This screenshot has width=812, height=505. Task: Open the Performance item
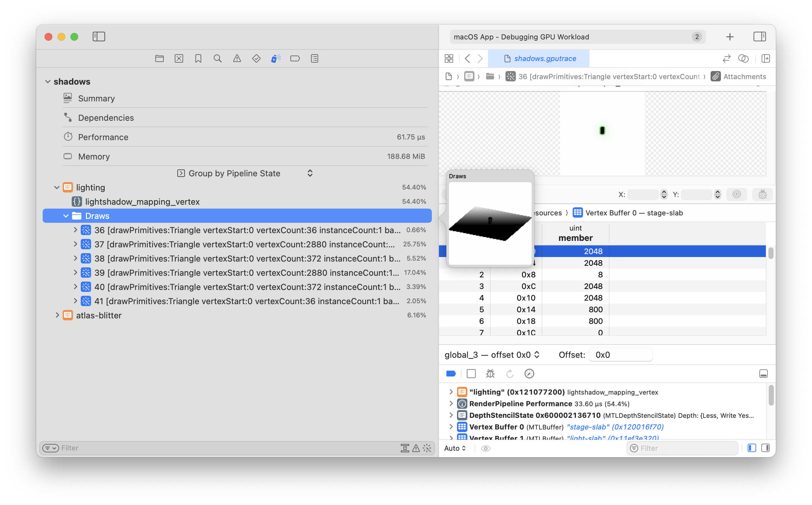pos(245,137)
